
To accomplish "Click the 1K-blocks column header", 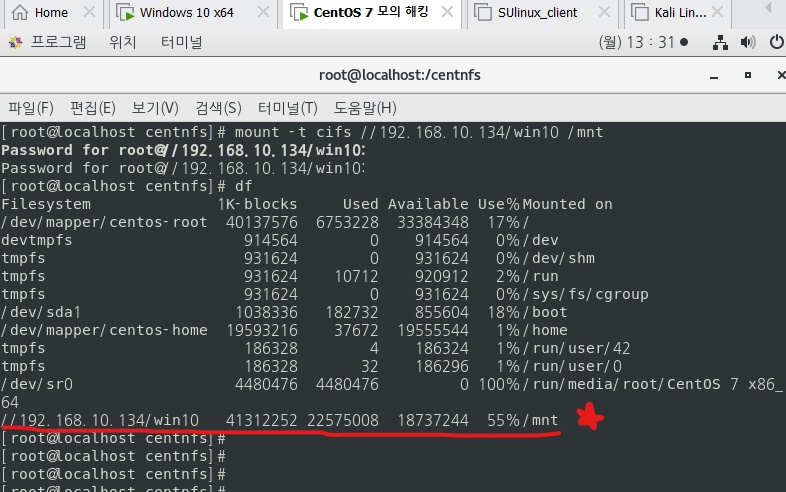I will pyautogui.click(x=257, y=204).
